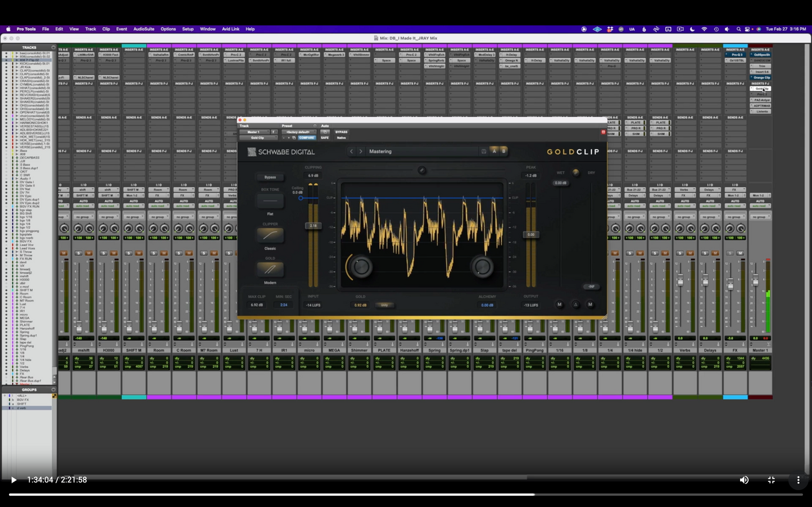Mute the Delays track
This screenshot has width=812, height=507.
[715, 253]
